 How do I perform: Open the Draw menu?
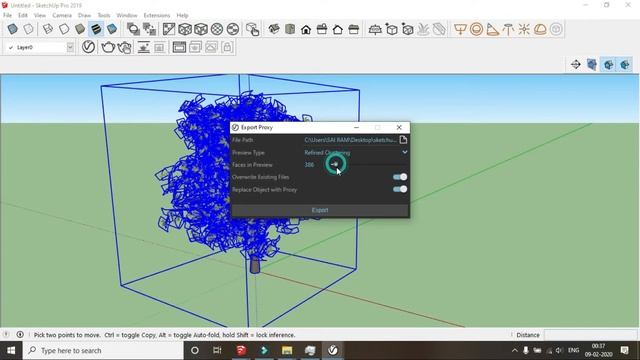pyautogui.click(x=84, y=15)
